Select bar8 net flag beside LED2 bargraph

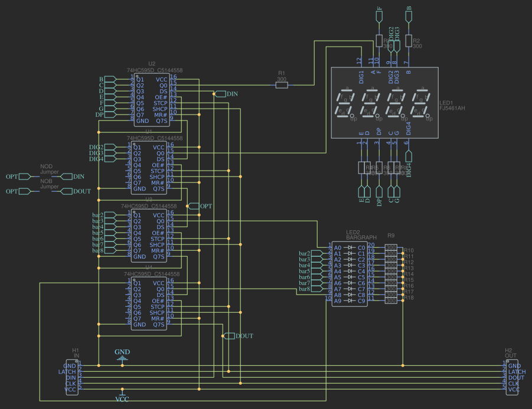click(311, 289)
